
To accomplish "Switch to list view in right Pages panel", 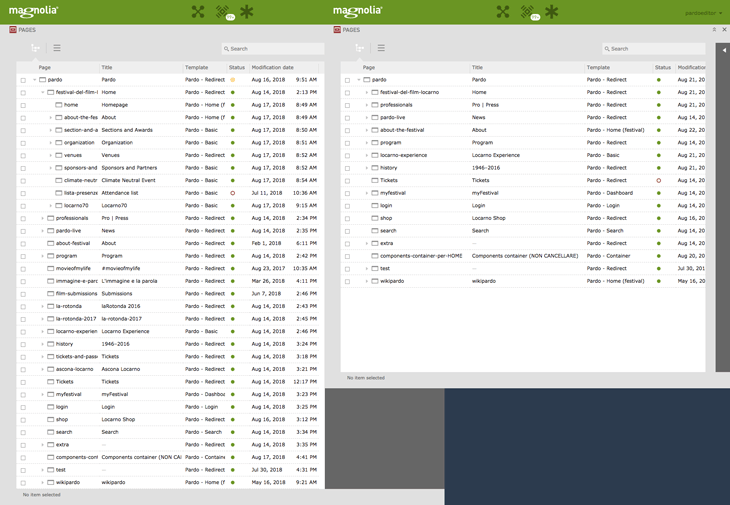I will tap(381, 48).
